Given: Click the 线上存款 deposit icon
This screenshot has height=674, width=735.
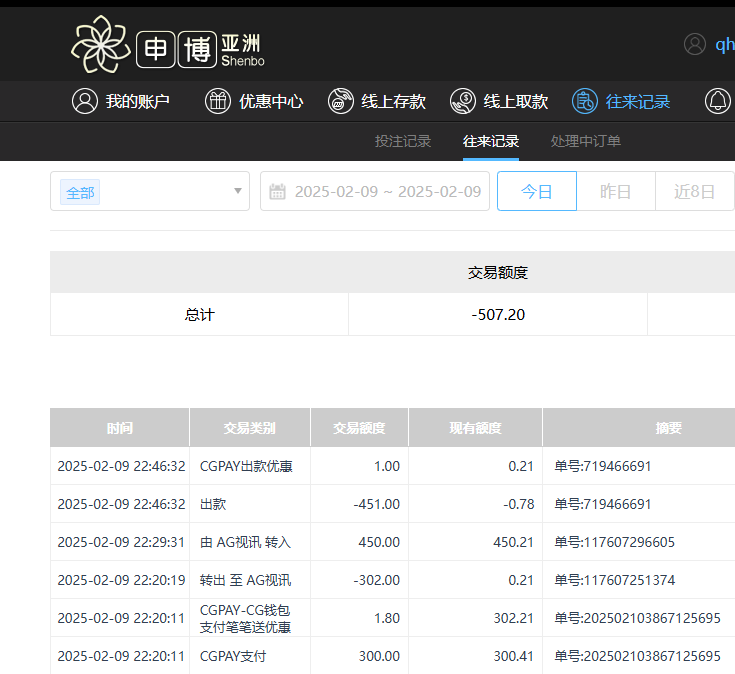Looking at the screenshot, I should point(341,101).
